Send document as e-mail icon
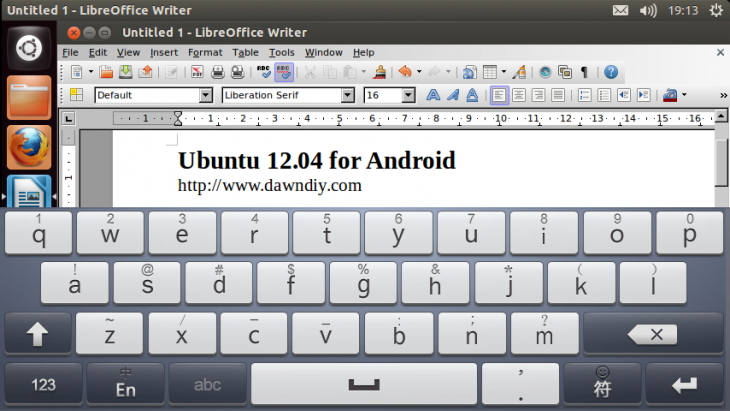The image size is (730, 411). click(x=146, y=72)
